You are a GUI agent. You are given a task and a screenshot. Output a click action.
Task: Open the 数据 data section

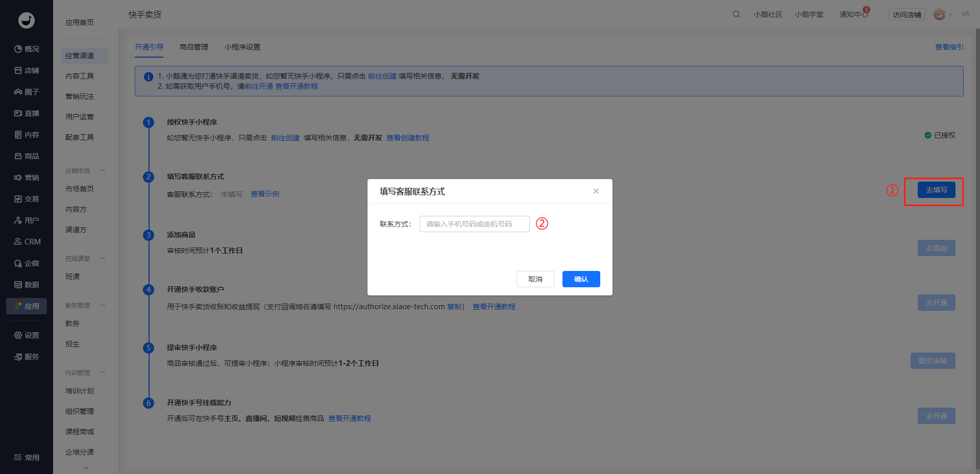(27, 285)
